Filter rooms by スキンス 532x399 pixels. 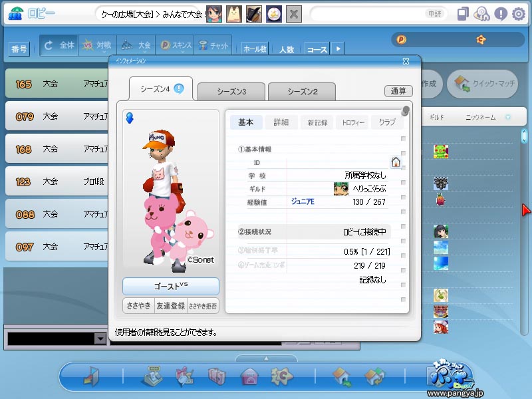(175, 45)
